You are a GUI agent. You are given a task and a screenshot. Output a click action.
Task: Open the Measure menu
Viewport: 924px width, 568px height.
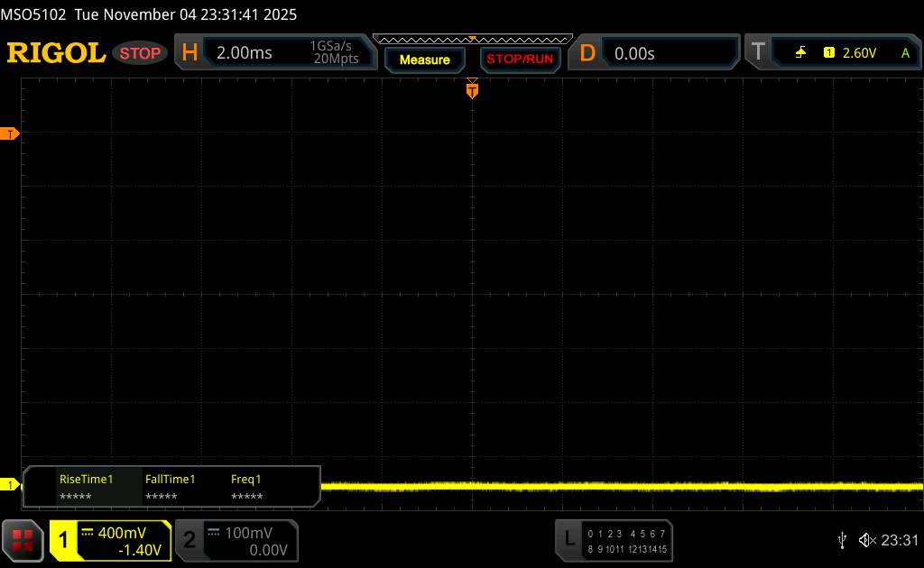click(x=424, y=60)
